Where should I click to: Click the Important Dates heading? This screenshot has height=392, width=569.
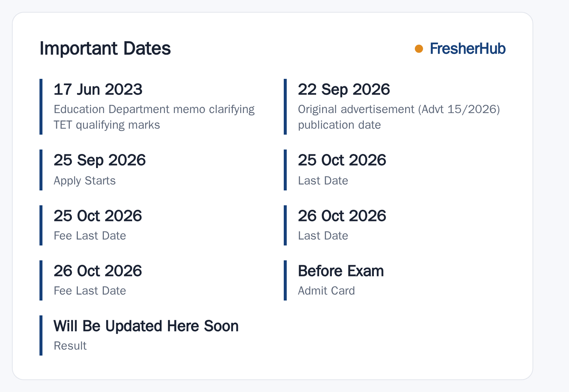click(x=105, y=49)
